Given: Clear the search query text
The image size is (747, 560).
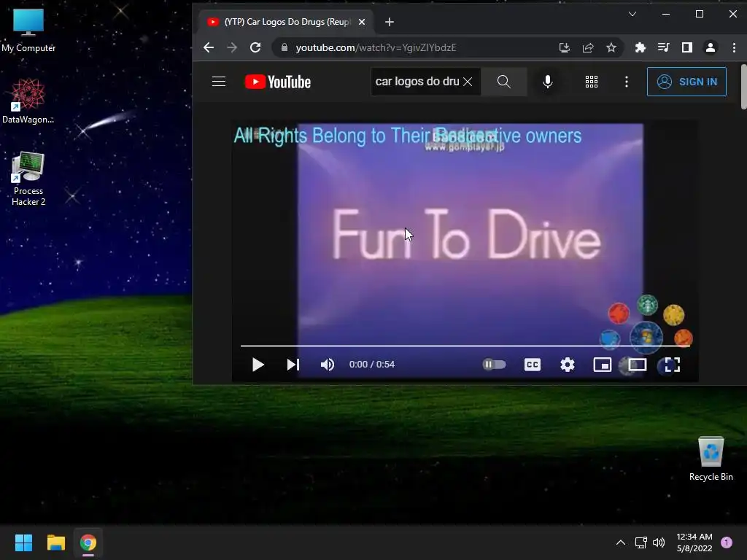Looking at the screenshot, I should pos(468,82).
